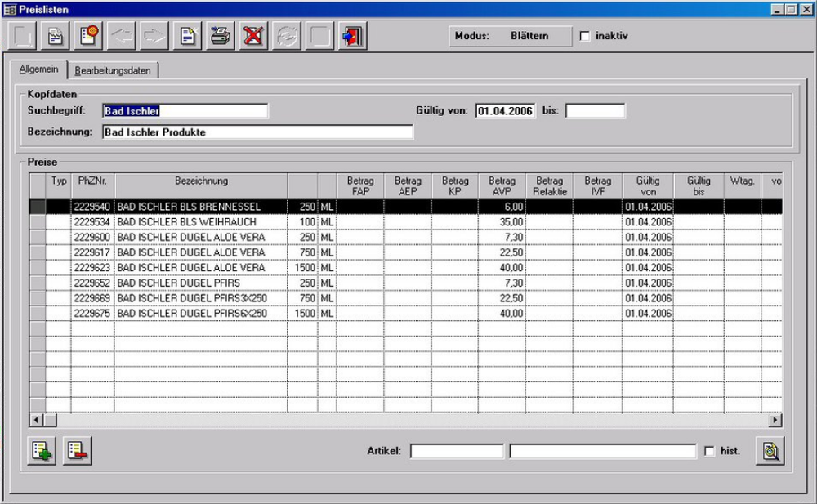Click the PhZNr. column header
817x504 pixels.
tap(92, 181)
